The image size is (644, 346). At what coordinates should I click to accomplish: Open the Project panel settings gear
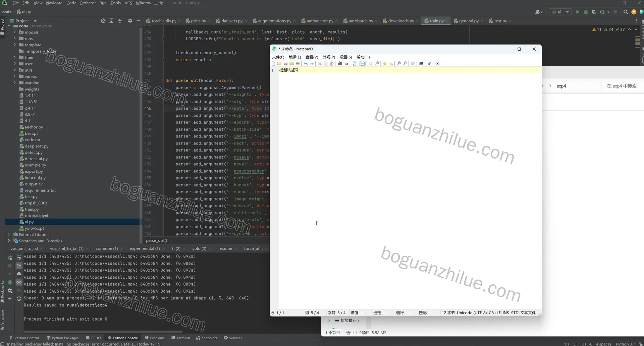click(130, 21)
